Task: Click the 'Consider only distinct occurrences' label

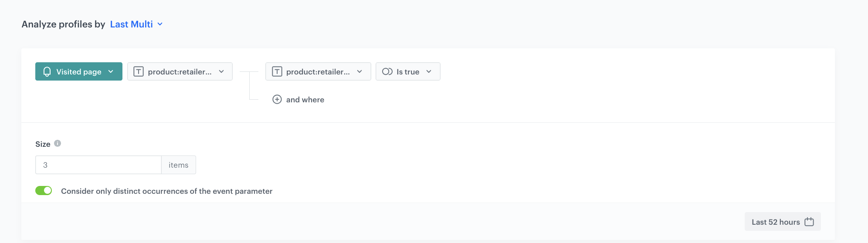Action: tap(166, 191)
